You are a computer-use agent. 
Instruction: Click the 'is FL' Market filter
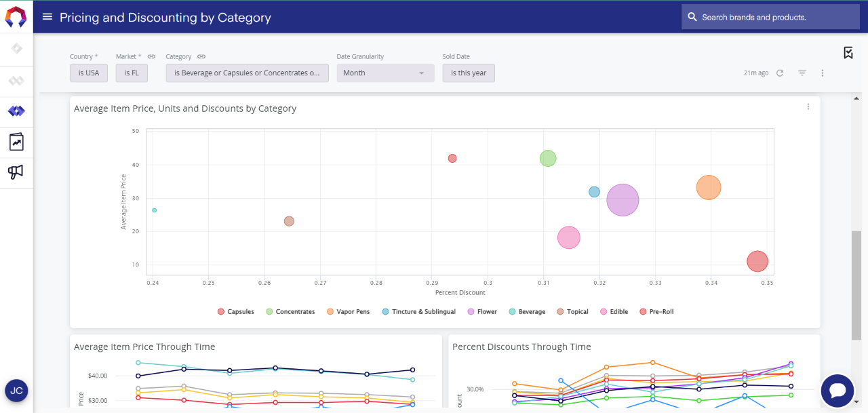point(132,73)
